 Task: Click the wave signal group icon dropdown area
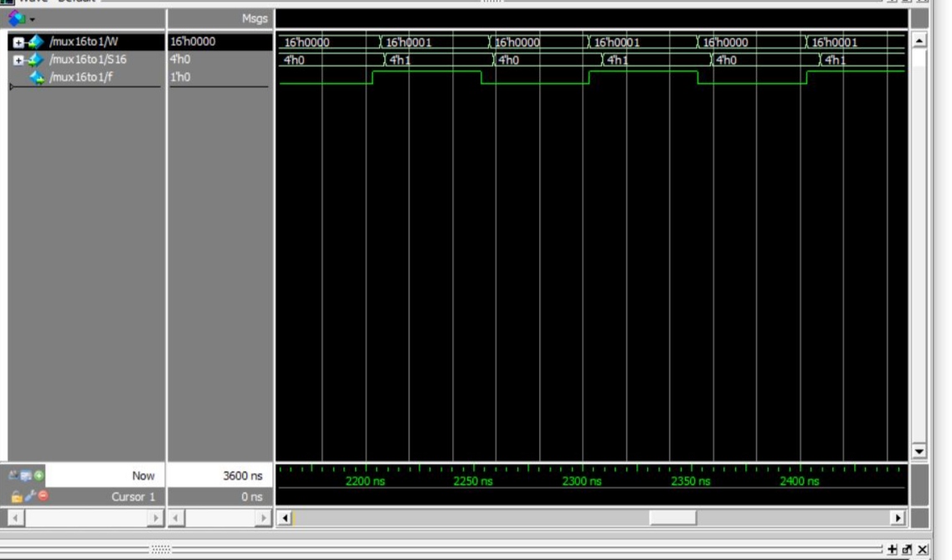pyautogui.click(x=15, y=17)
